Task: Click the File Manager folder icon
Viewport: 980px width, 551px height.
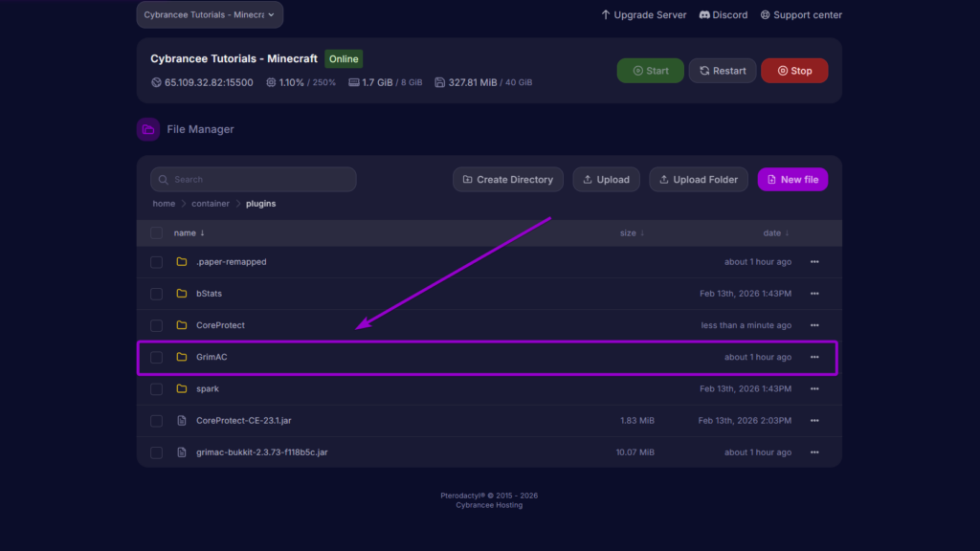Action: tap(147, 128)
